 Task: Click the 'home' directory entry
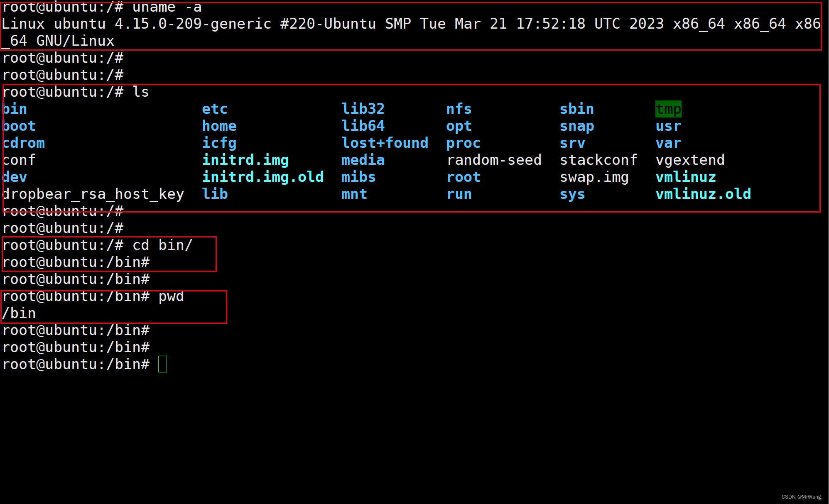tap(219, 126)
